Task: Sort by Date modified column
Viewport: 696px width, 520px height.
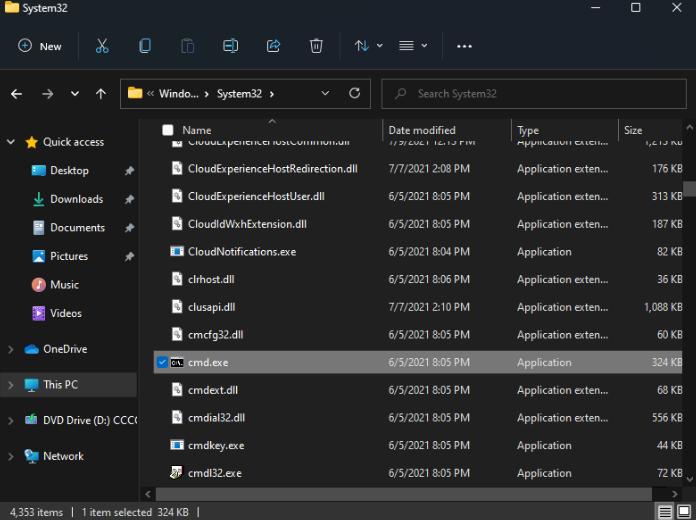Action: pos(422,130)
